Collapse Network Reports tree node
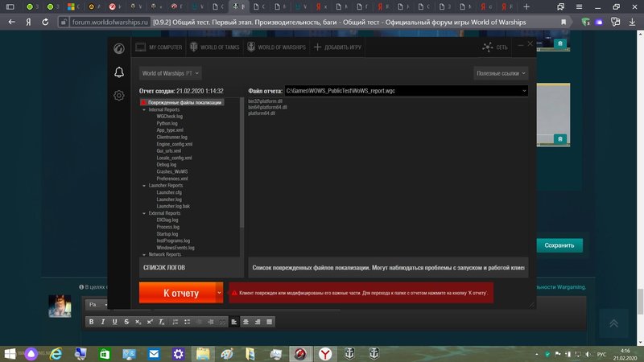This screenshot has width=644, height=362. point(144,254)
